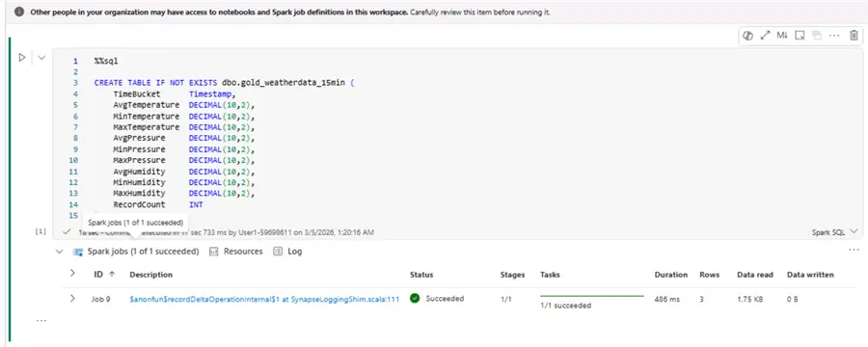Click the MaxPressure code line
The height and width of the screenshot is (347, 868).
pyautogui.click(x=184, y=161)
